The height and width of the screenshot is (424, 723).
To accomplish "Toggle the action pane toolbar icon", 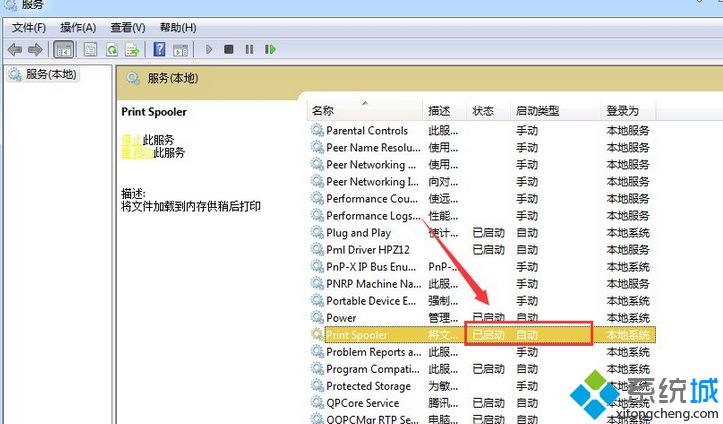I will click(x=180, y=50).
